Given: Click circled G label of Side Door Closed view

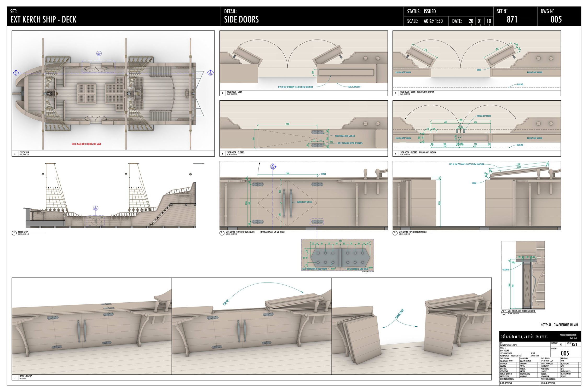Looking at the screenshot, I should 222,233.
